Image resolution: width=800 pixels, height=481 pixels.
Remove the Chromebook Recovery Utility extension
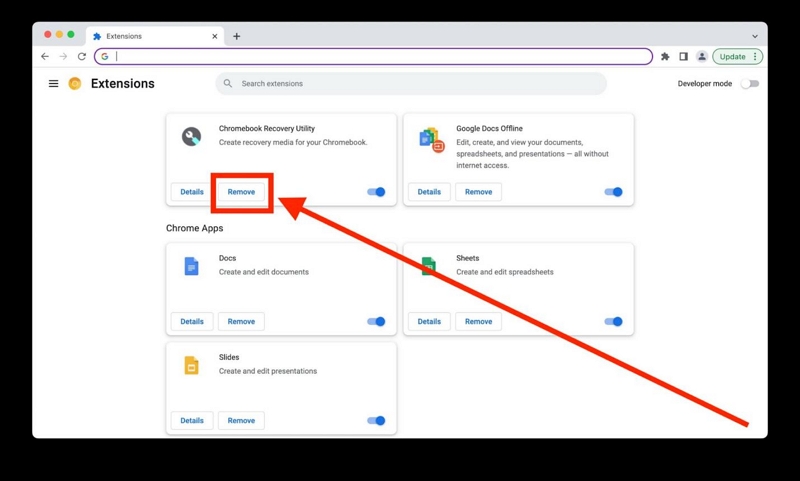pyautogui.click(x=241, y=192)
